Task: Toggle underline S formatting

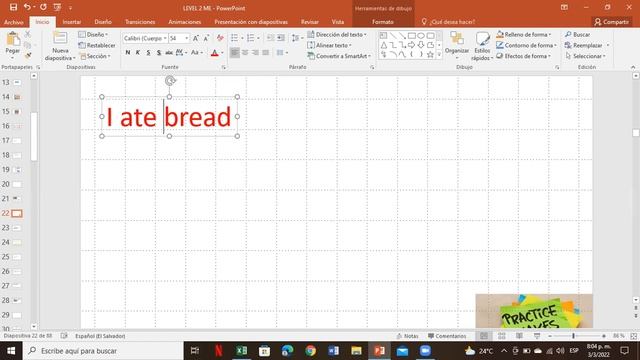Action: click(148, 53)
